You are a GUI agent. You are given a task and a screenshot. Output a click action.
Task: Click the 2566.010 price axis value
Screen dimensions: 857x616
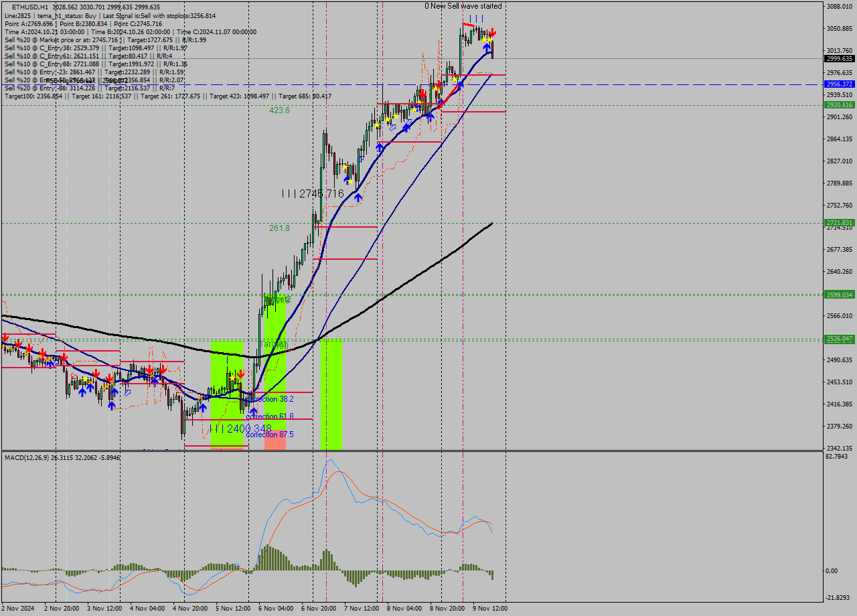point(840,316)
